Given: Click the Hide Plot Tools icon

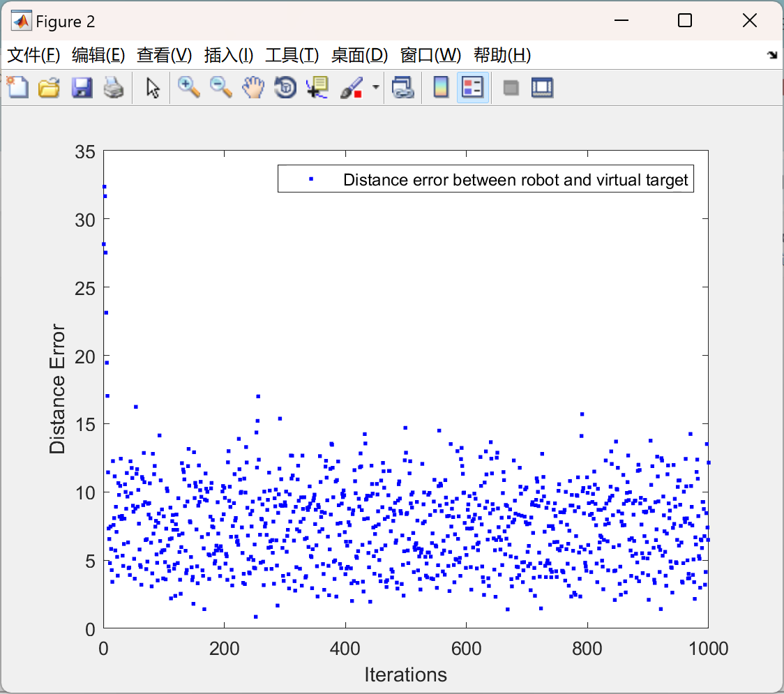Looking at the screenshot, I should click(511, 88).
